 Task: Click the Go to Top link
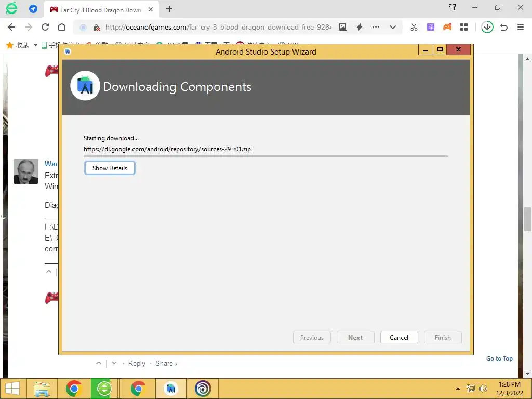tap(499, 358)
